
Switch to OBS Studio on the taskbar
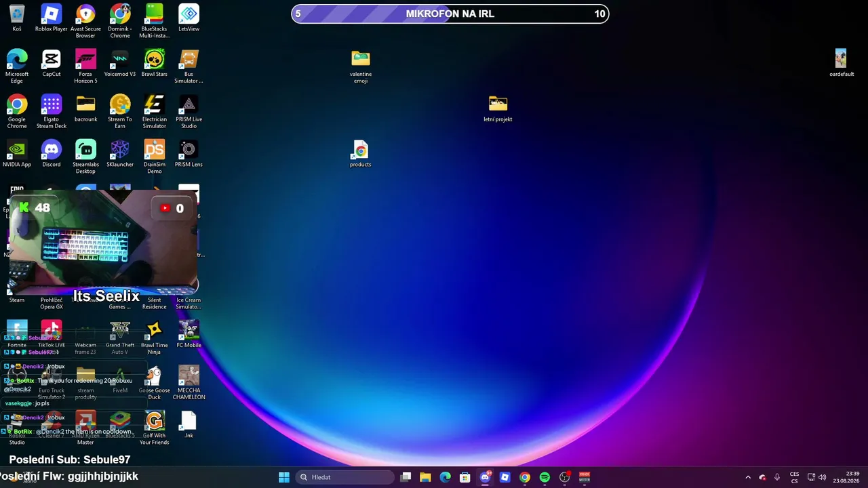coord(564,477)
